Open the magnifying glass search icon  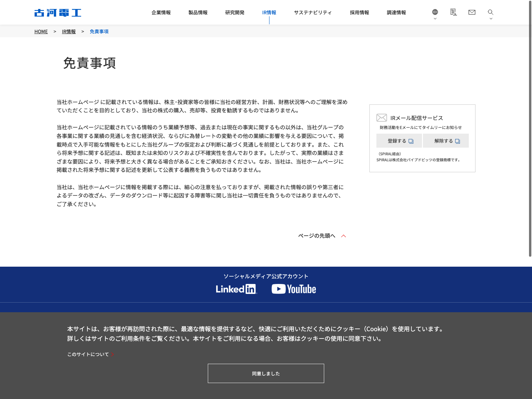point(490,12)
